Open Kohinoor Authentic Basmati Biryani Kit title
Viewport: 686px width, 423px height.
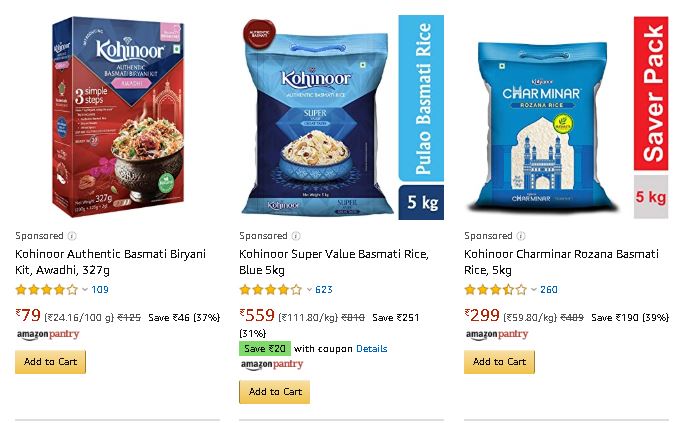pos(110,262)
